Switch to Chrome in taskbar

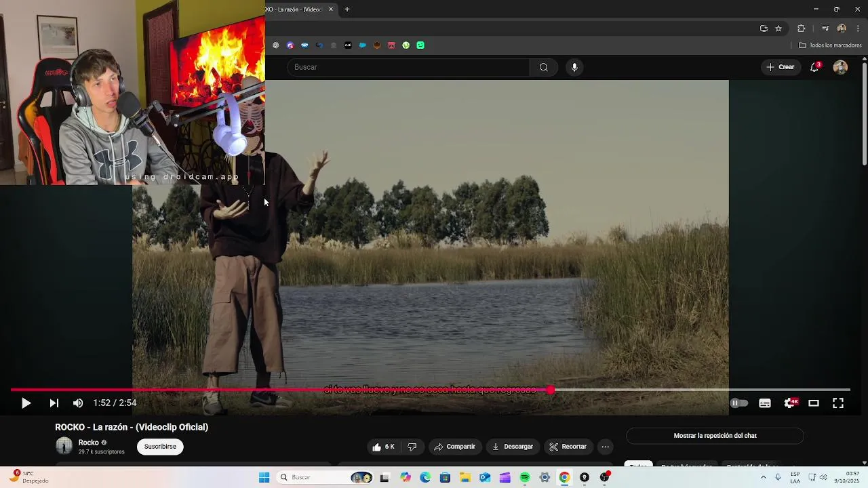(564, 477)
